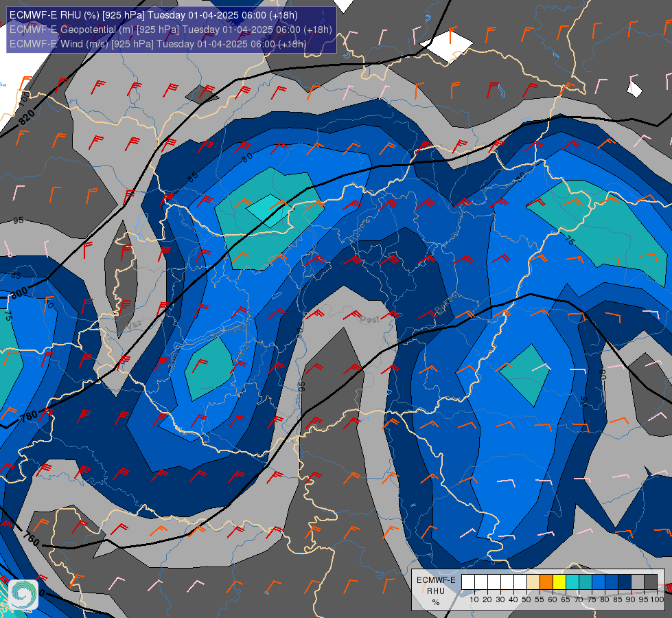Pick the beige 50-55 legend swatch
The width and height of the screenshot is (672, 618).
[533, 582]
